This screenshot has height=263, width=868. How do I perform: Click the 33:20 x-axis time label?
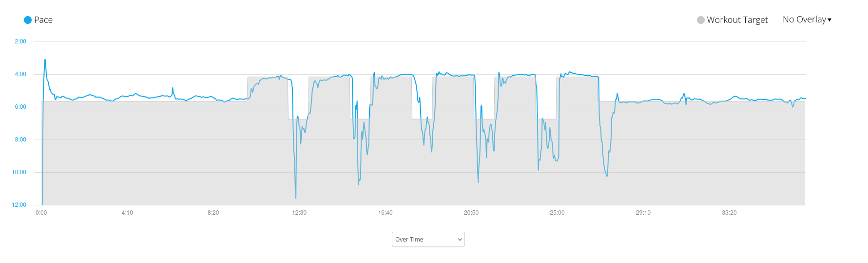pyautogui.click(x=729, y=213)
